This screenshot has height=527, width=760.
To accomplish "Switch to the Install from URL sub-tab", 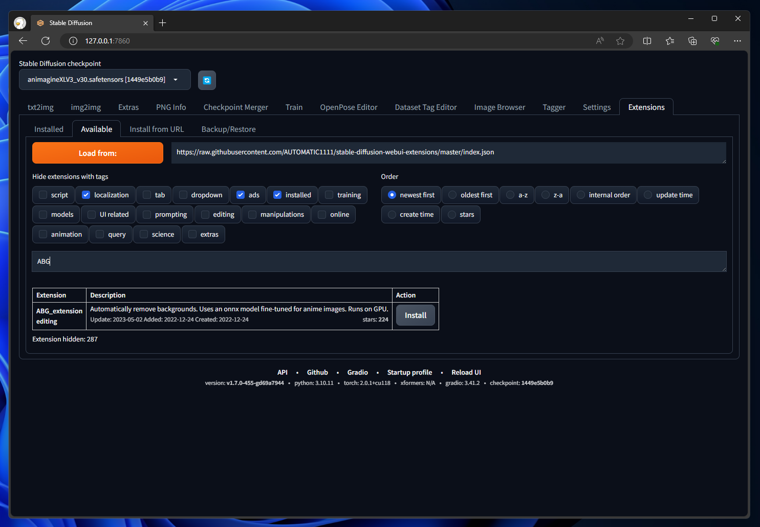I will click(157, 129).
